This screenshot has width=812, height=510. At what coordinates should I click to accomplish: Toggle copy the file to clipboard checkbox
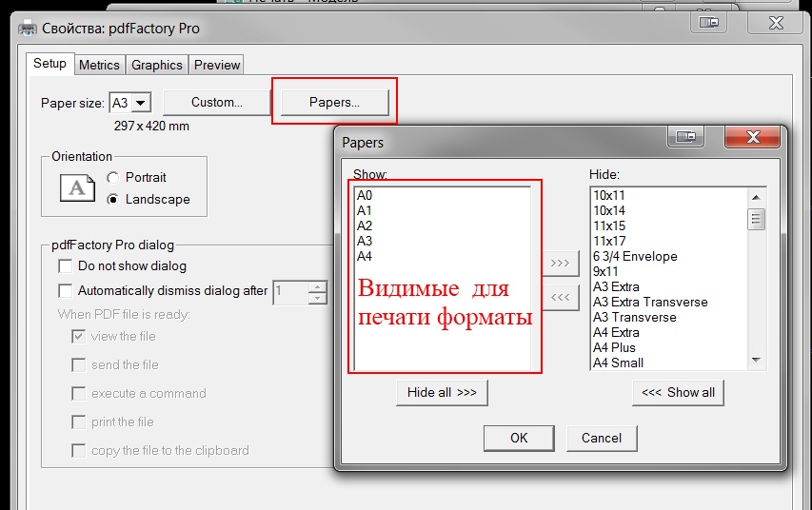pyautogui.click(x=78, y=450)
